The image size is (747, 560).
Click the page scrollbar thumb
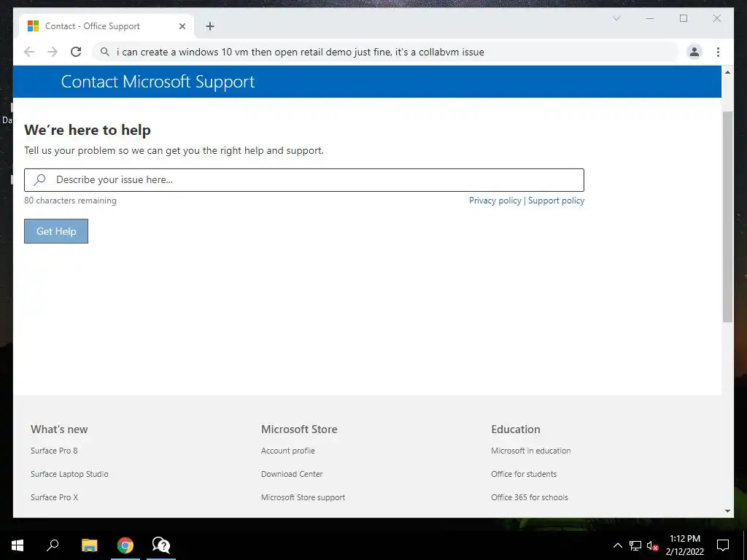(727, 217)
